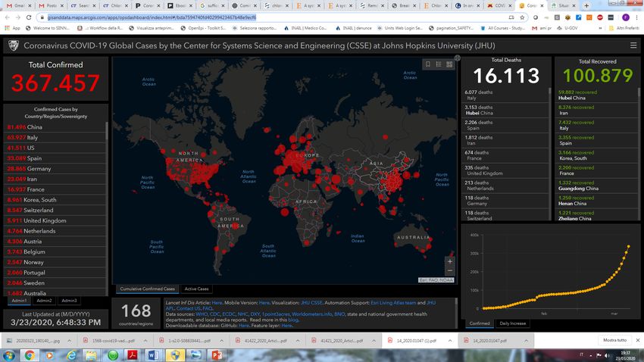Click the Esri, FAO, NOAA attribution
The width and height of the screenshot is (644, 362).
tap(436, 280)
